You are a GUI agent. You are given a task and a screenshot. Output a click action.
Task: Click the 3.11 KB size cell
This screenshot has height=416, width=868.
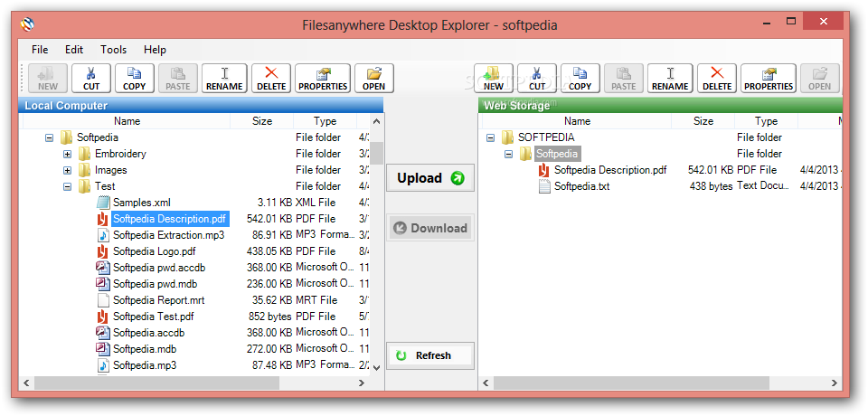tap(275, 203)
